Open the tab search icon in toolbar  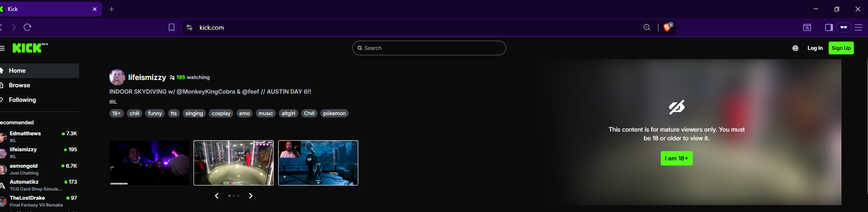pos(807,27)
